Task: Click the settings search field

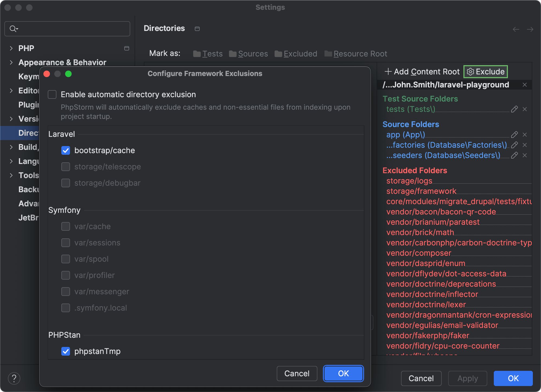Action: [67, 29]
